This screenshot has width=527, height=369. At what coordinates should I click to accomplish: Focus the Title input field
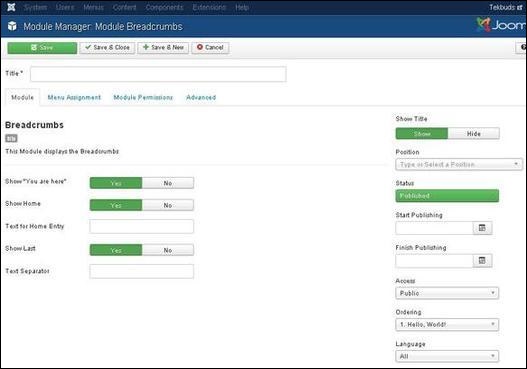pyautogui.click(x=158, y=74)
